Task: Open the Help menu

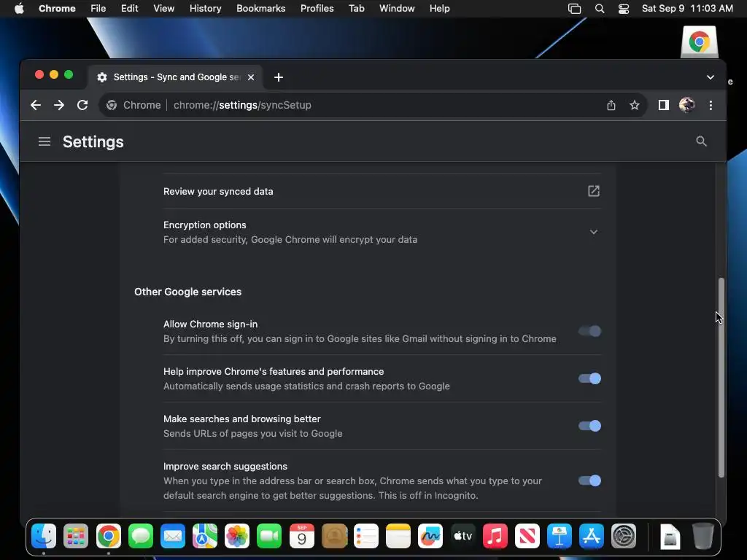Action: click(x=439, y=8)
